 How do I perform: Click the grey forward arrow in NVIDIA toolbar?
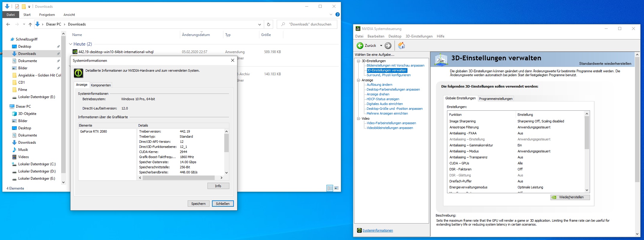click(388, 46)
